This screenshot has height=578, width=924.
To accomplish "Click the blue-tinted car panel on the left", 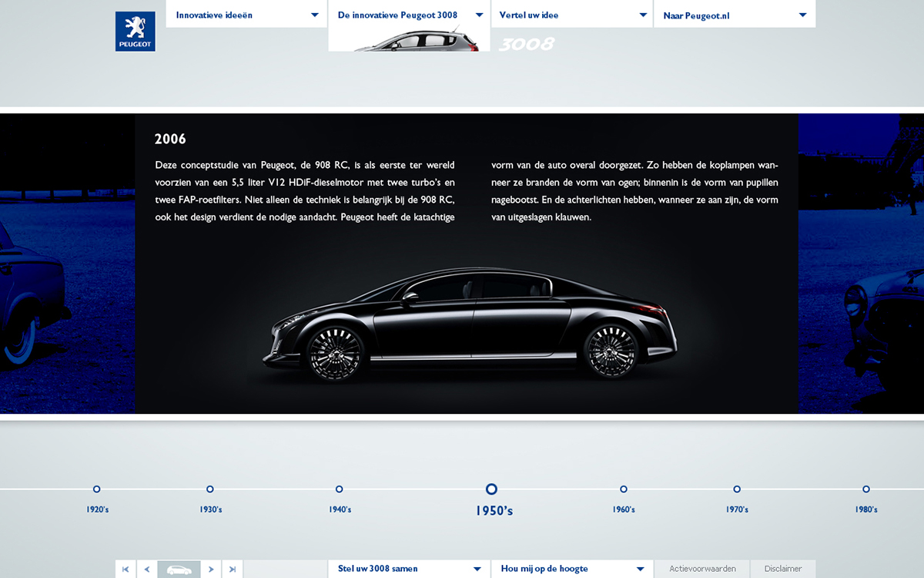I will 68,264.
